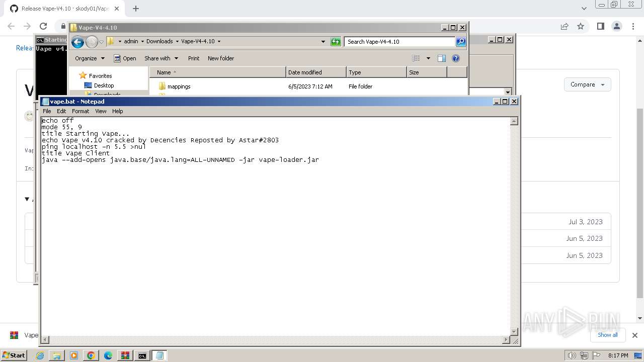Click the Search Vape-V4-4.10 field

tap(400, 42)
